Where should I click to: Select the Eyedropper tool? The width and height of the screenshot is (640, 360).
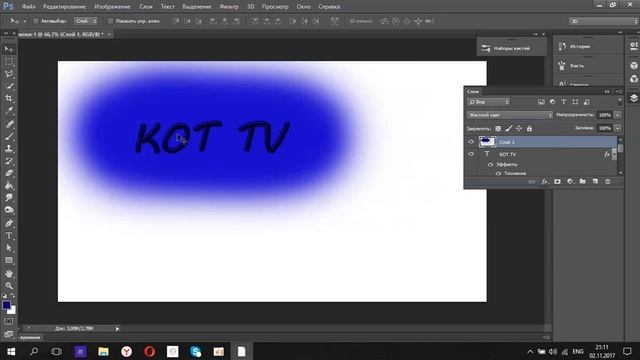point(9,111)
